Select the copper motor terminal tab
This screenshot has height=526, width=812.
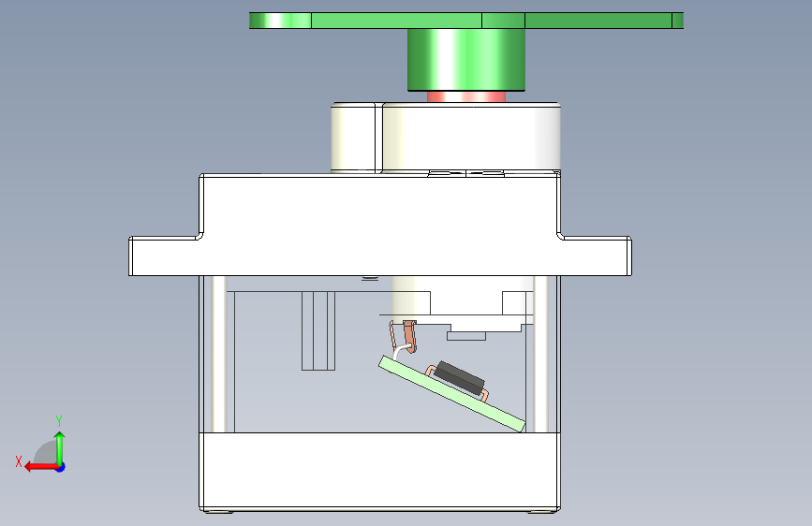click(x=409, y=336)
